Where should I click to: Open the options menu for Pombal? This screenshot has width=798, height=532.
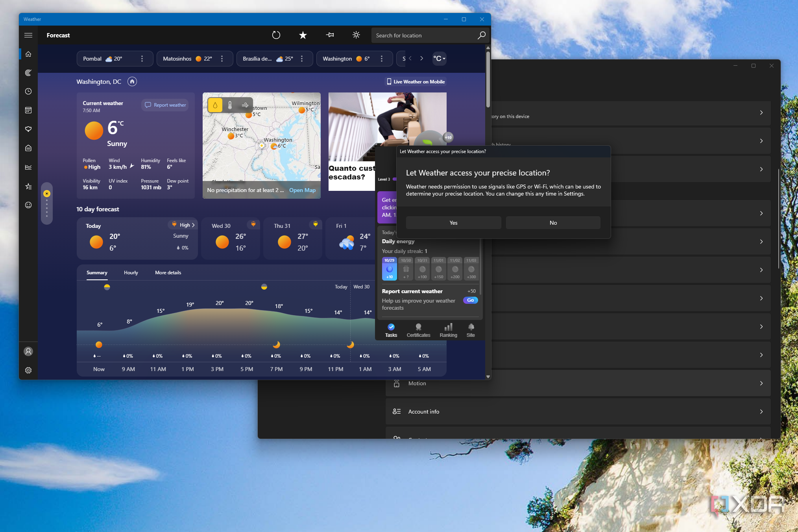[x=142, y=58]
